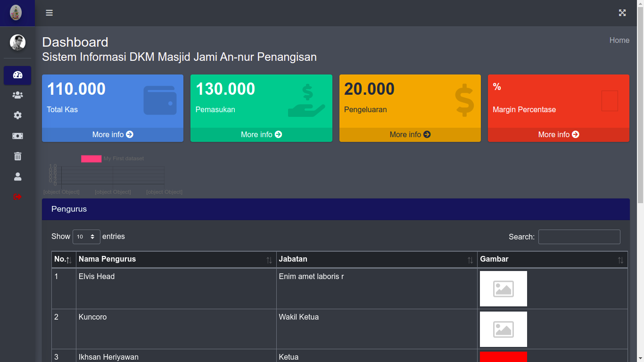Toggle My First dataset legend swatch

[91, 159]
